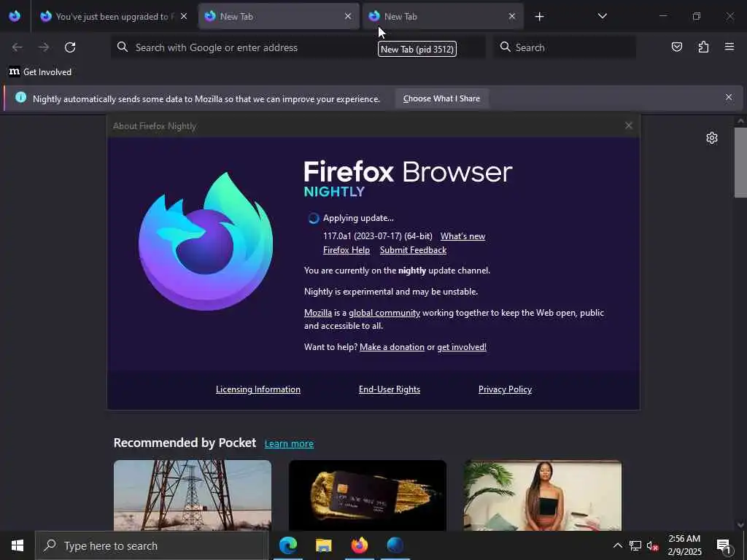Select the middle New Tab
Image resolution: width=747 pixels, height=560 pixels.
278,16
